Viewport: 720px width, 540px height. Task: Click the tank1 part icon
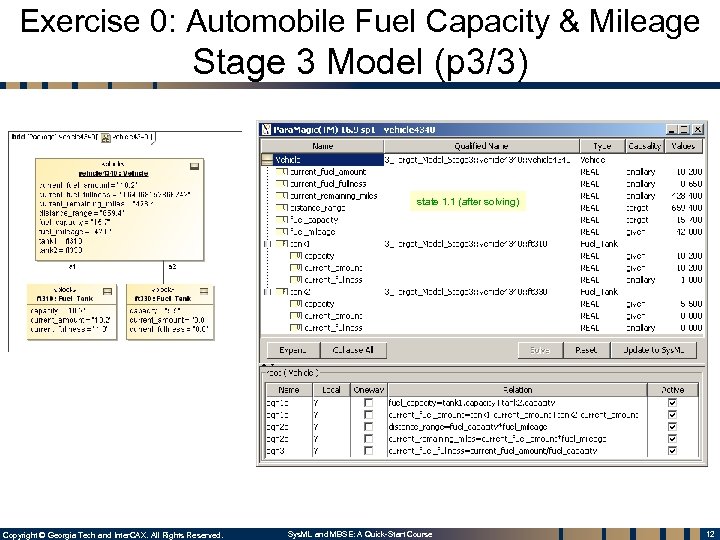click(x=282, y=244)
